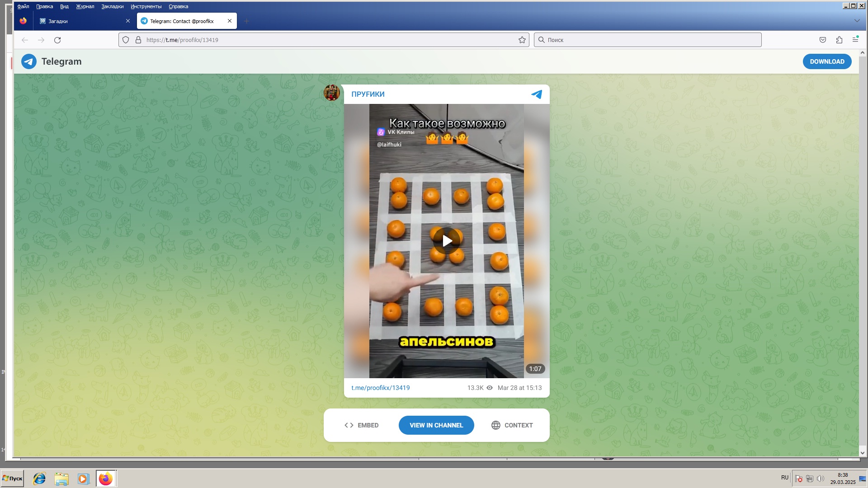Open the Инструменты menu
This screenshot has height=488, width=868.
[146, 6]
